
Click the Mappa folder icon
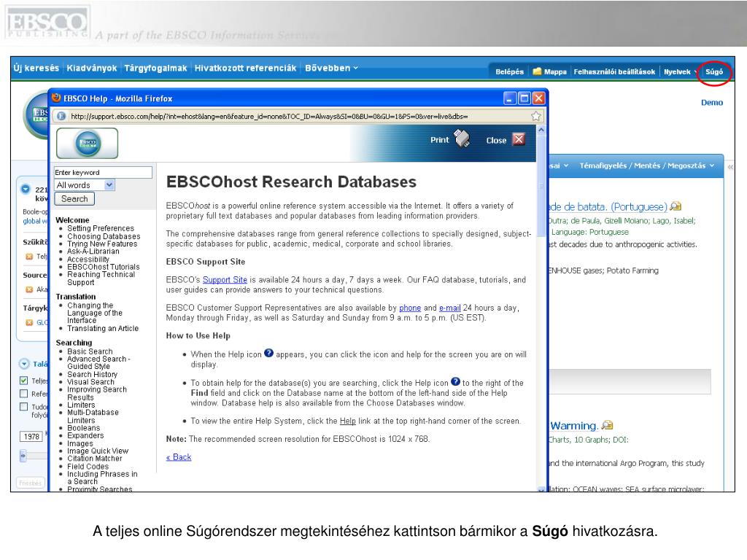tap(537, 71)
